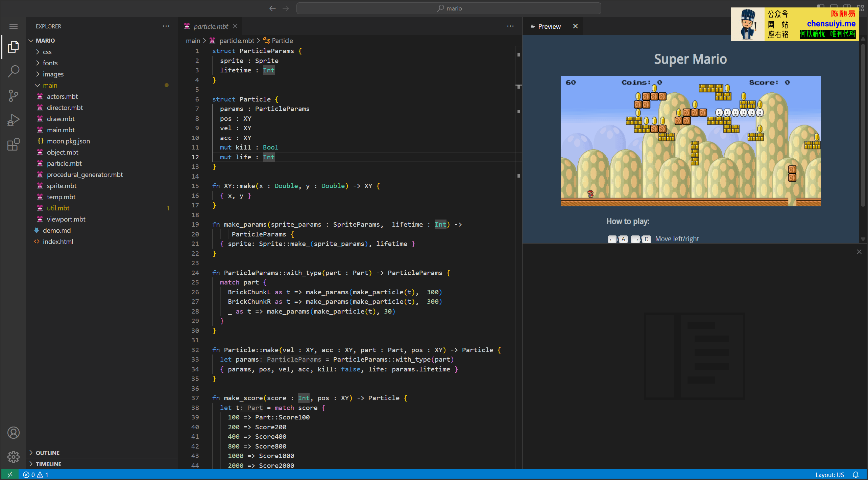Click particle.mbt in the breadcrumb
868x480 pixels.
pyautogui.click(x=232, y=41)
